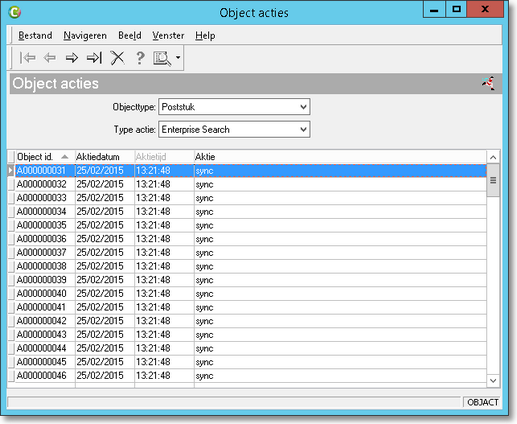
Task: Select row A000000039
Action: click(x=251, y=280)
